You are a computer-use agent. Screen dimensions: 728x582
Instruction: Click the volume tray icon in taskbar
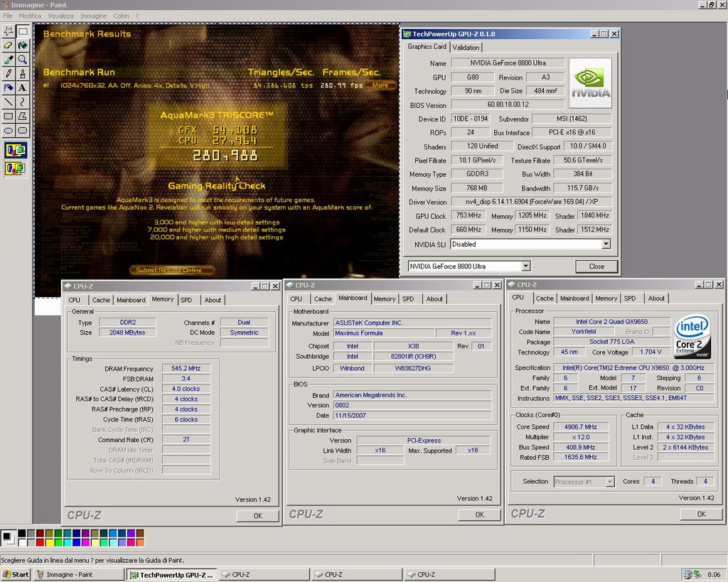click(687, 575)
